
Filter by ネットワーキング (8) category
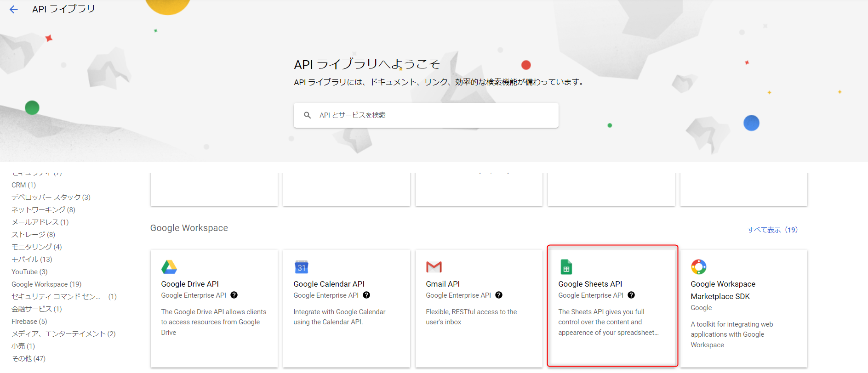43,210
